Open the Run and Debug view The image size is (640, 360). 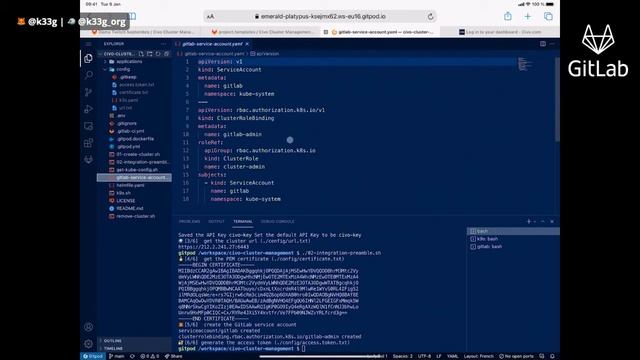click(88, 109)
